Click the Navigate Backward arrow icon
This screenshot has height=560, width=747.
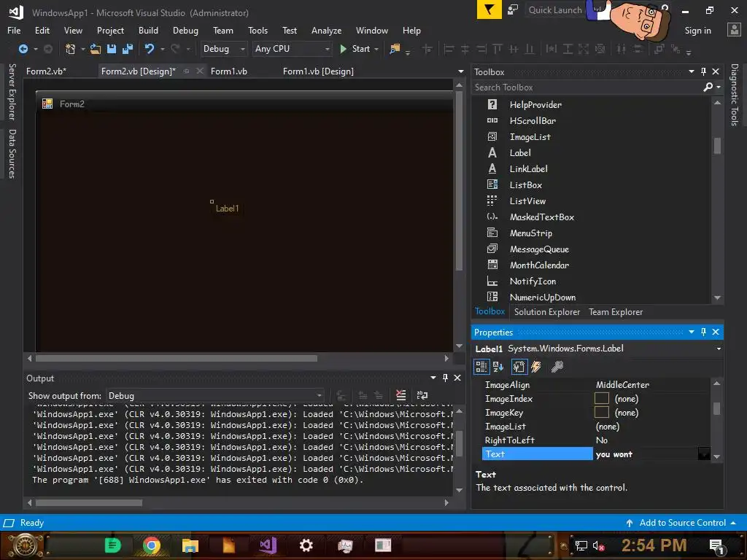[x=23, y=49]
